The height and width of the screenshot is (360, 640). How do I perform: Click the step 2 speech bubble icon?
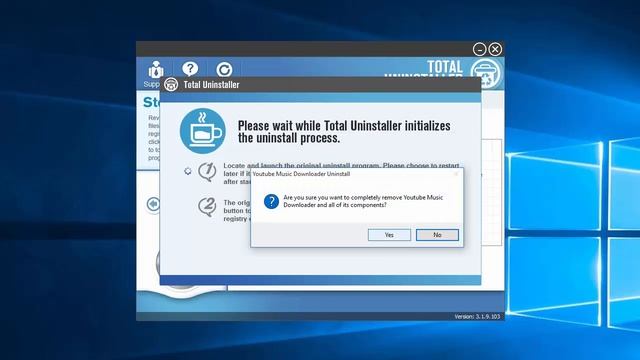(x=207, y=207)
